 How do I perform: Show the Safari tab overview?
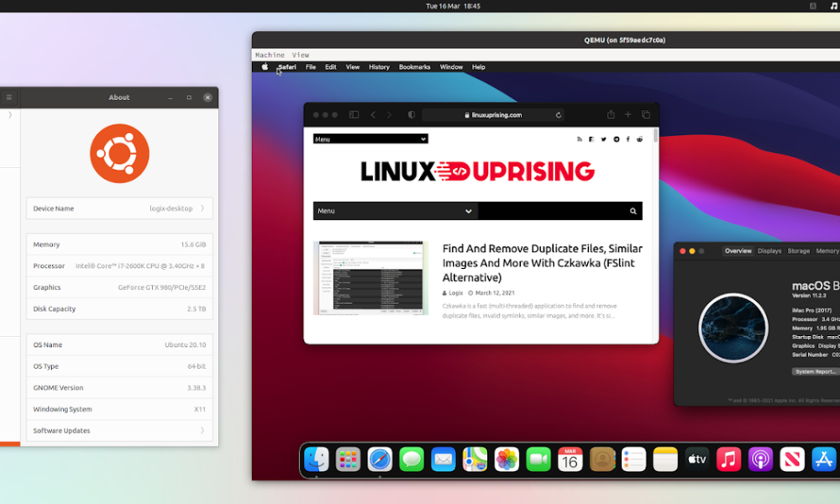[645, 114]
